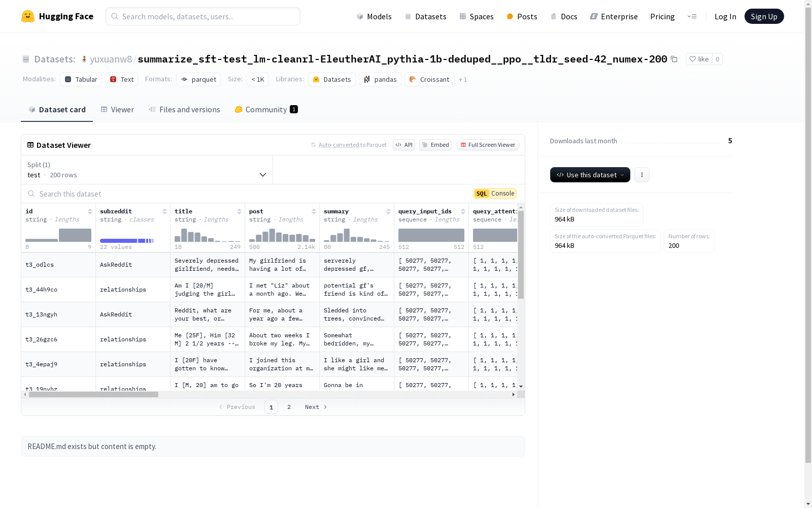The image size is (812, 508).
Task: Sort the subreddit column
Action: [x=164, y=211]
